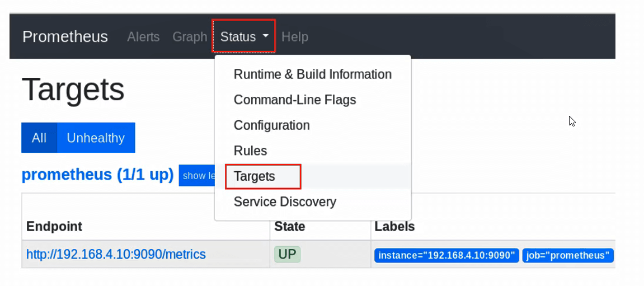Click the Targets page heading
This screenshot has width=644, height=286.
click(73, 90)
